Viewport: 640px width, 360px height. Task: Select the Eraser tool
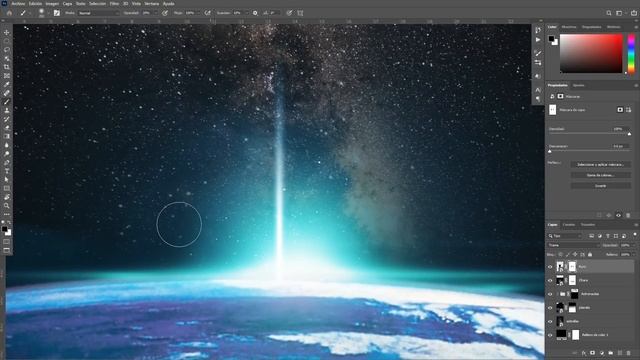[x=7, y=128]
